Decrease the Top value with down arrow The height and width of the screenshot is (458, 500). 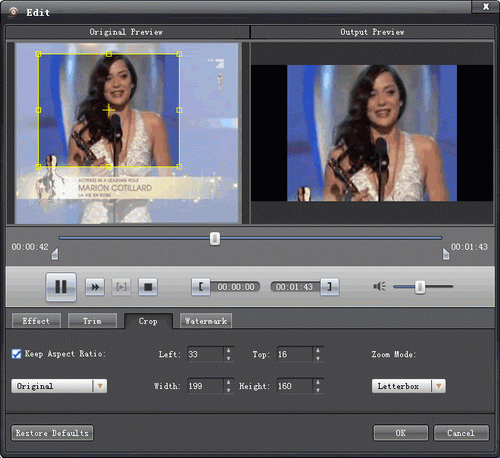[x=318, y=358]
